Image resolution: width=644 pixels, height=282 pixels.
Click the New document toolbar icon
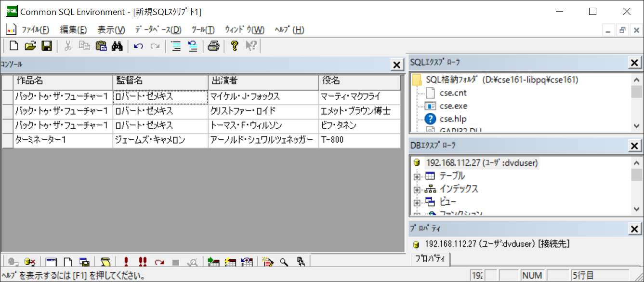(14, 46)
